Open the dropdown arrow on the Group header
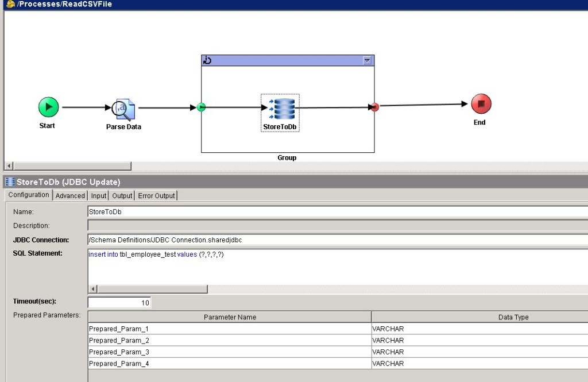This screenshot has height=382, width=588. pos(366,60)
